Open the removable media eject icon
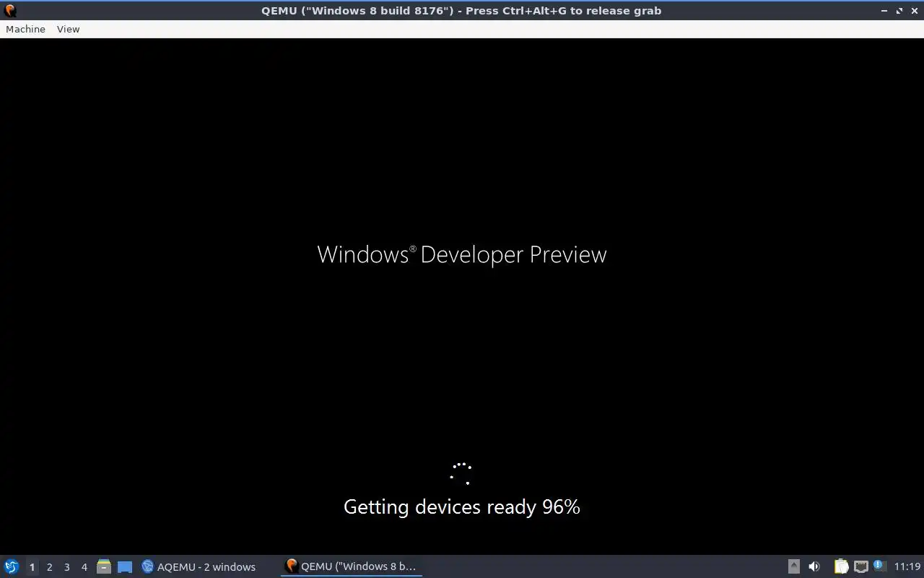 click(793, 566)
